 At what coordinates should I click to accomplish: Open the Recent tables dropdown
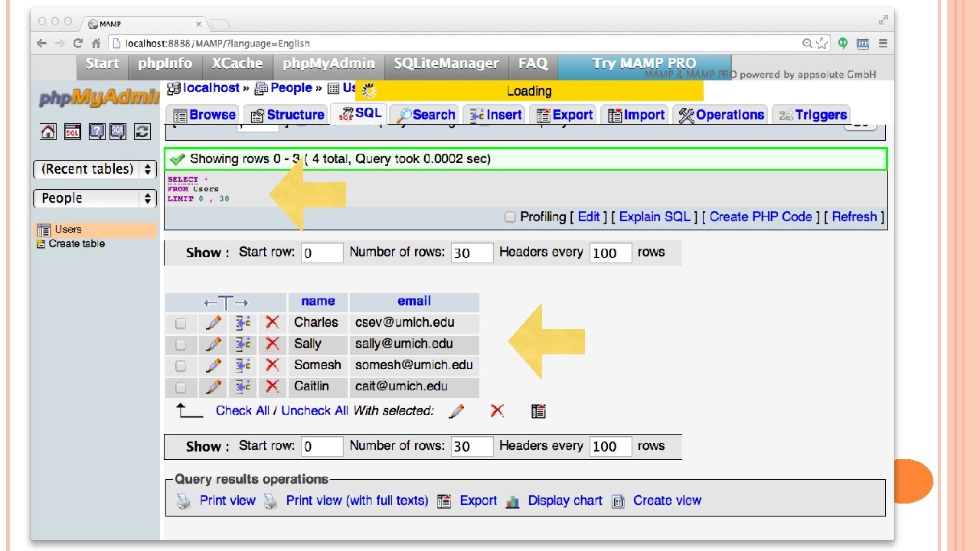click(x=95, y=169)
